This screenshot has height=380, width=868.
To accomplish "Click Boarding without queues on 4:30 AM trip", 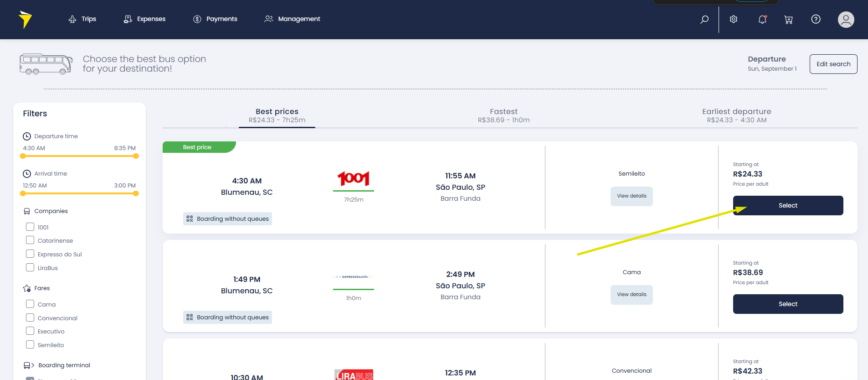I will coord(227,219).
